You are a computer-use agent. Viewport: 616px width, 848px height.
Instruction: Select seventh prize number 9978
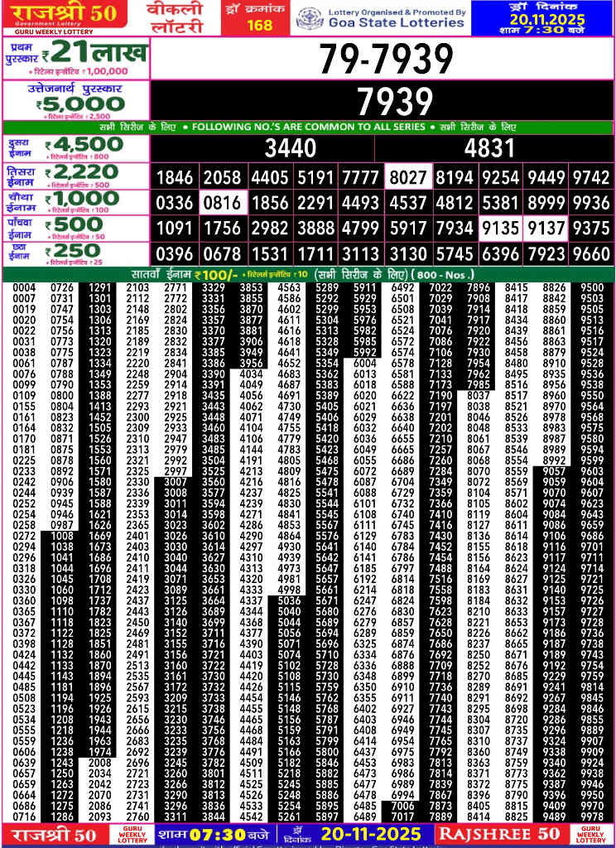point(592,817)
